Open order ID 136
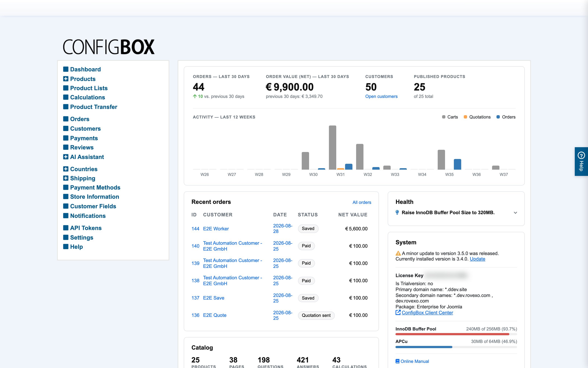Viewport: 588px width, 368px height. pyautogui.click(x=195, y=315)
